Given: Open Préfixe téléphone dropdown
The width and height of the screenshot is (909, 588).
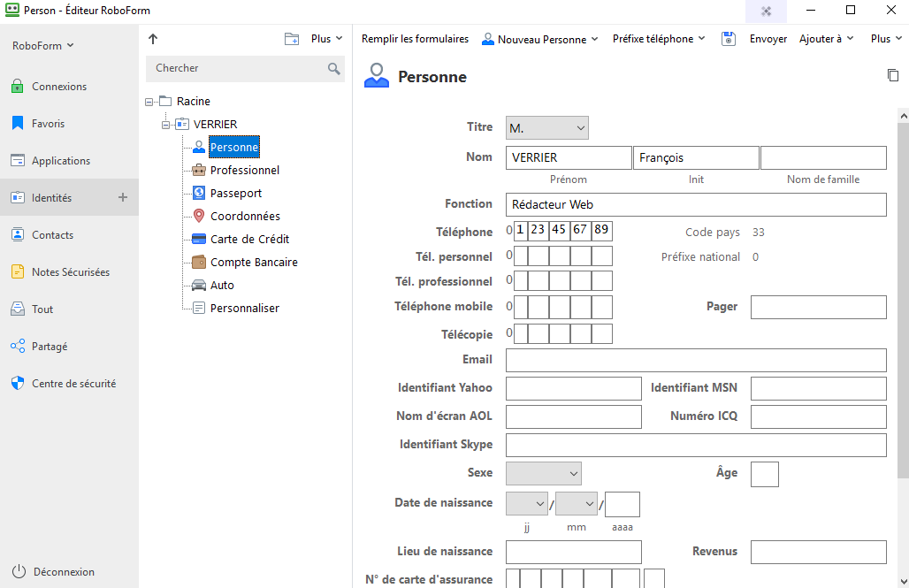Looking at the screenshot, I should click(x=659, y=39).
